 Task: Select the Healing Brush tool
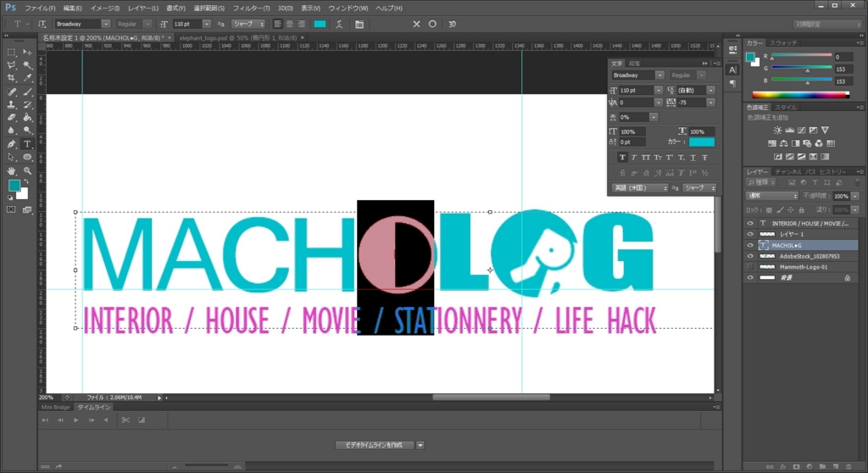[11, 92]
